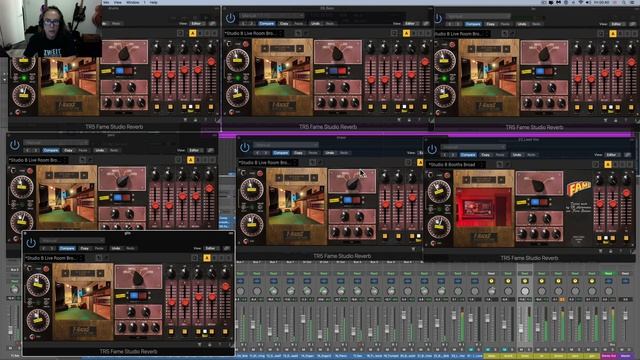This screenshot has width=640, height=360.
Task: Click the large teardrop knob in top-center window
Action: pos(338,53)
